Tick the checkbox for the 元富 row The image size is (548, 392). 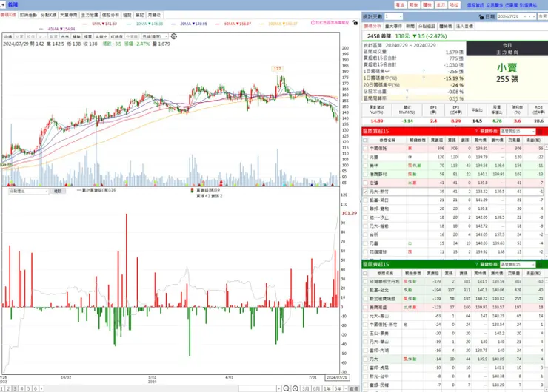[366, 243]
